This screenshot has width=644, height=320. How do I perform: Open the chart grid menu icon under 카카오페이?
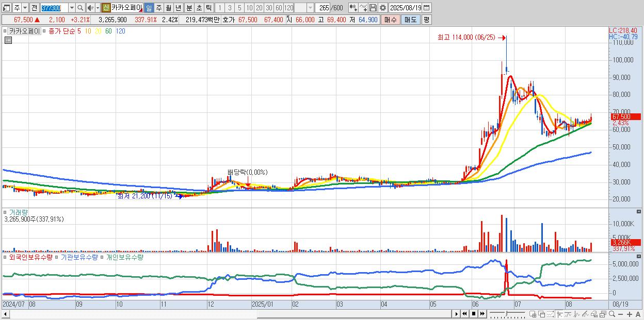(x=8, y=40)
